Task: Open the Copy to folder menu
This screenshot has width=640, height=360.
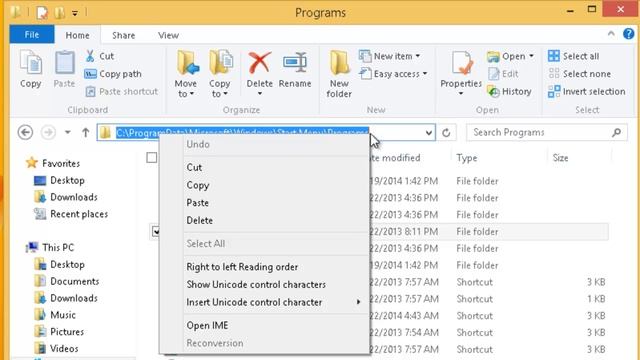Action: tap(220, 74)
